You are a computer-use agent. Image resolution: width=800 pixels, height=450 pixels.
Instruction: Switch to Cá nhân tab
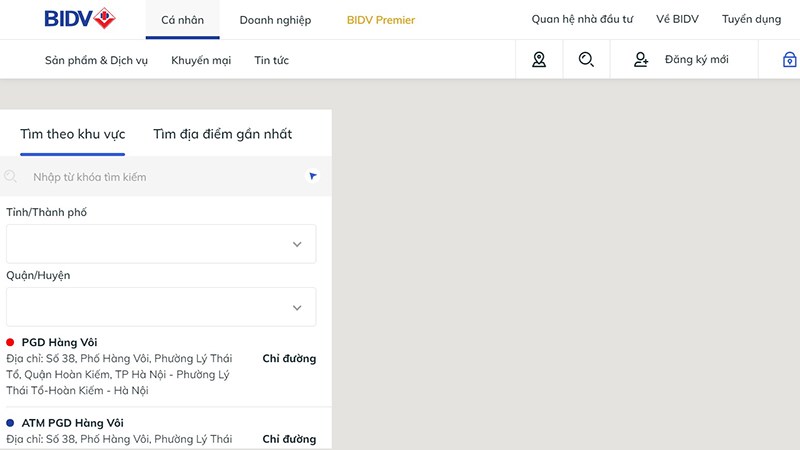pyautogui.click(x=183, y=20)
